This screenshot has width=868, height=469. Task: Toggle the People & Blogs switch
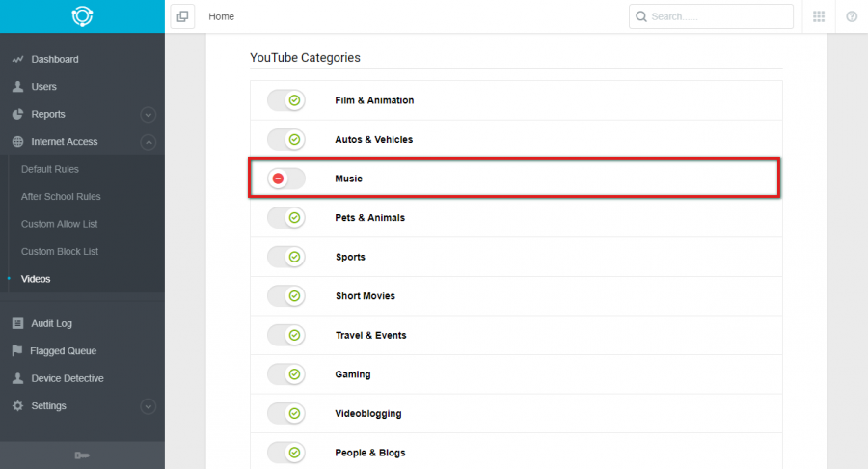pos(286,453)
